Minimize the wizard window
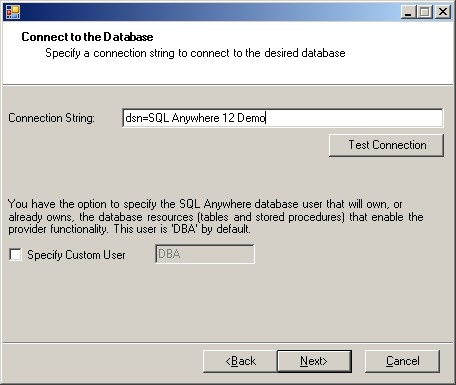 pyautogui.click(x=408, y=12)
